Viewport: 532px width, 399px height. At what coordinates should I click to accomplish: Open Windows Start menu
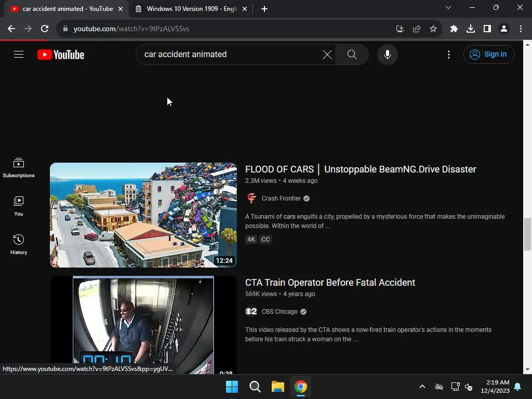(x=232, y=387)
